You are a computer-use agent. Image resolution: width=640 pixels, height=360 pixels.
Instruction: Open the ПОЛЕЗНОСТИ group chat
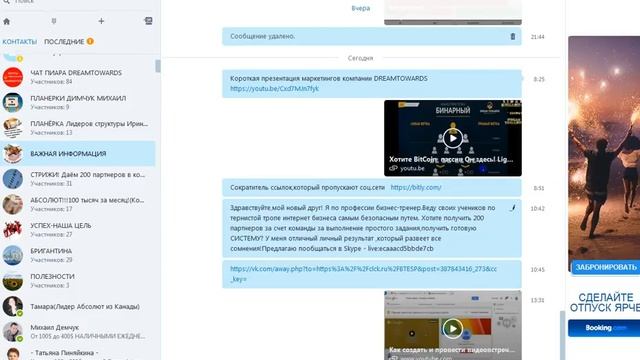point(78,280)
